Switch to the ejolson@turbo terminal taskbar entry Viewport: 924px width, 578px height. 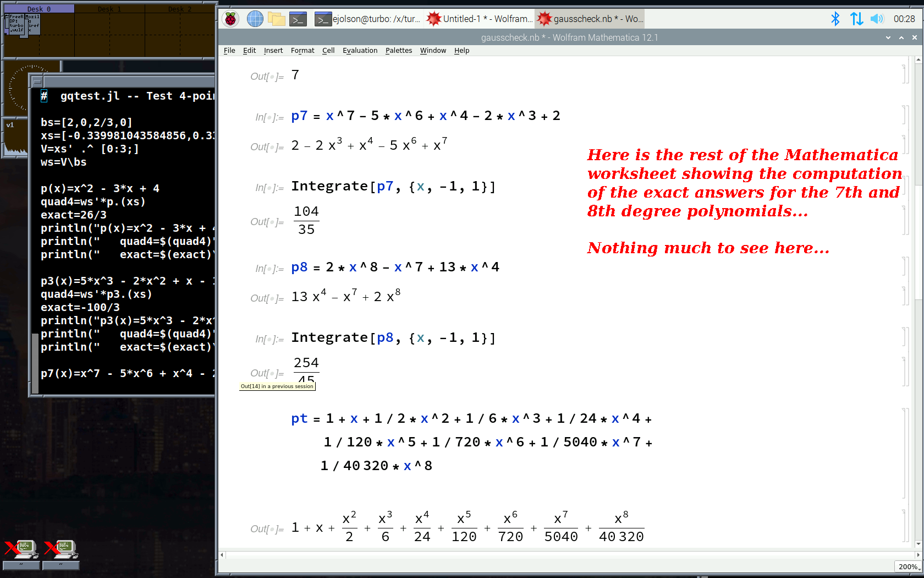coord(367,19)
